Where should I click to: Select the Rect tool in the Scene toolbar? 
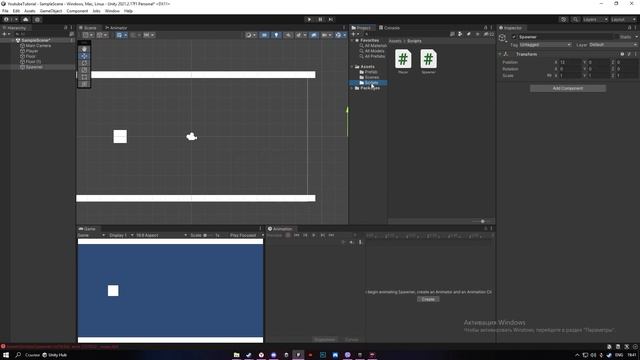(84, 77)
